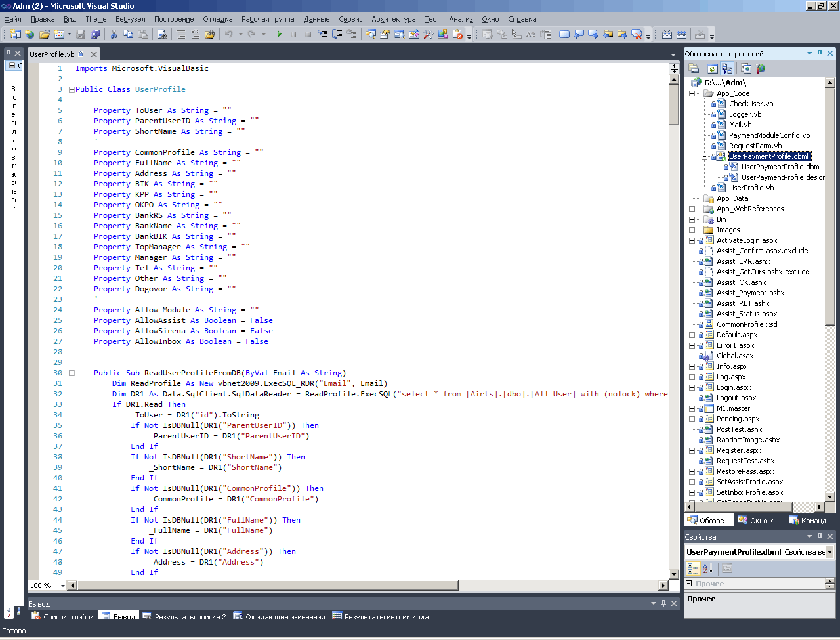Click the Open File folder icon
The height and width of the screenshot is (640, 840).
(45, 34)
